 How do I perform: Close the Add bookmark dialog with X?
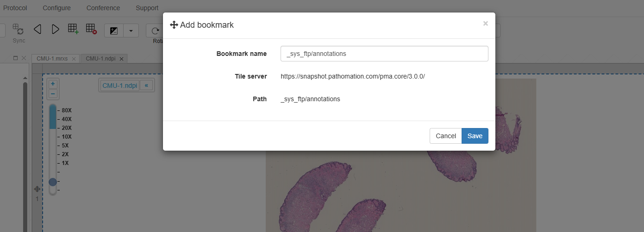(x=485, y=24)
